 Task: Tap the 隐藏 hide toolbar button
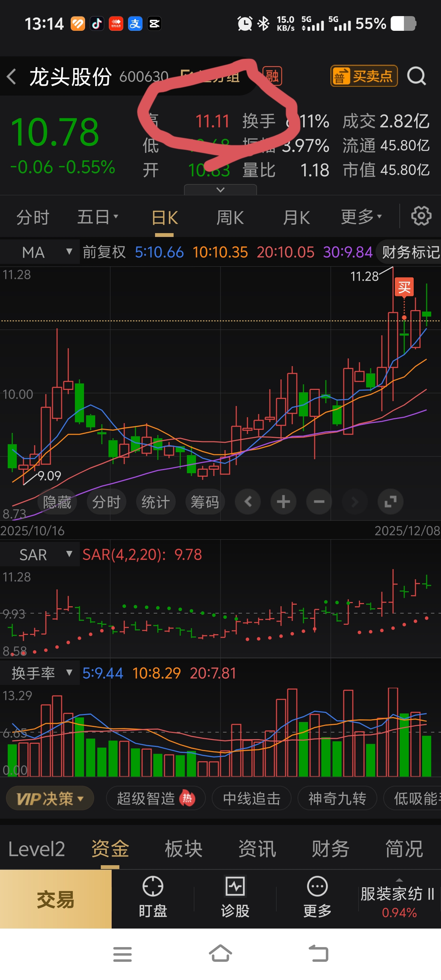point(57,502)
